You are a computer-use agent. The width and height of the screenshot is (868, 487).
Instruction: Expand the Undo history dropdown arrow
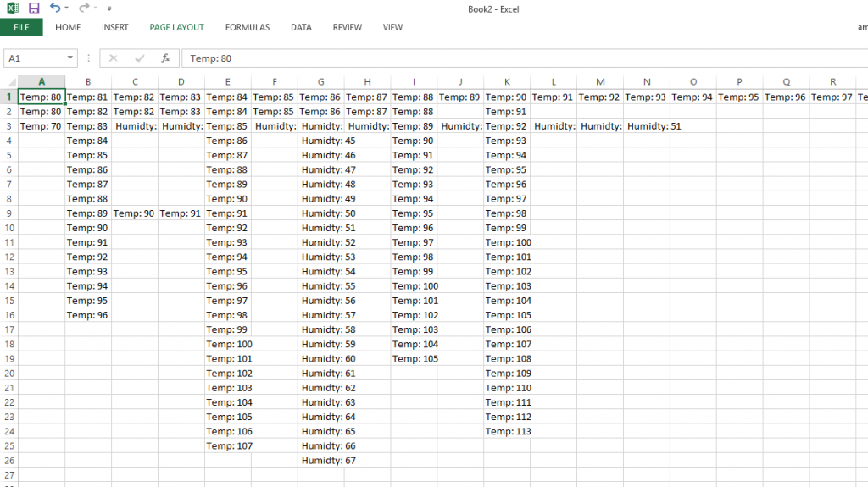pos(68,8)
